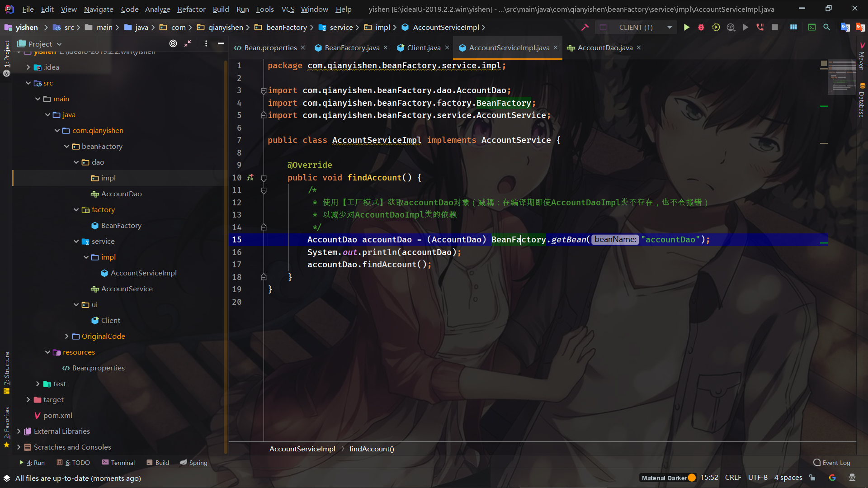This screenshot has width=868, height=488.
Task: Open the 4: Run tool window
Action: (32, 463)
